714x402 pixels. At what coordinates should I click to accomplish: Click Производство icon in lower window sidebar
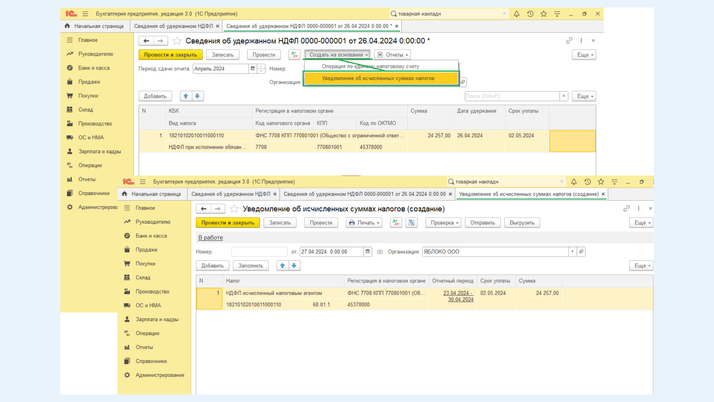pos(127,292)
